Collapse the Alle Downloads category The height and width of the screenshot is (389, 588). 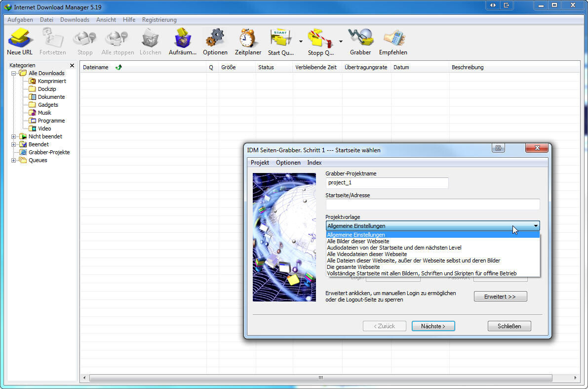point(14,73)
